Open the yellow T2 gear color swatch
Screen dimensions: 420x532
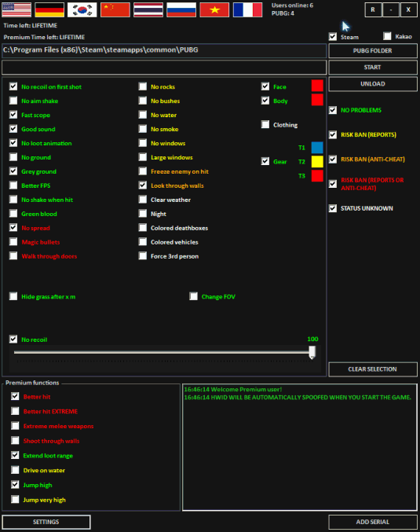click(317, 162)
